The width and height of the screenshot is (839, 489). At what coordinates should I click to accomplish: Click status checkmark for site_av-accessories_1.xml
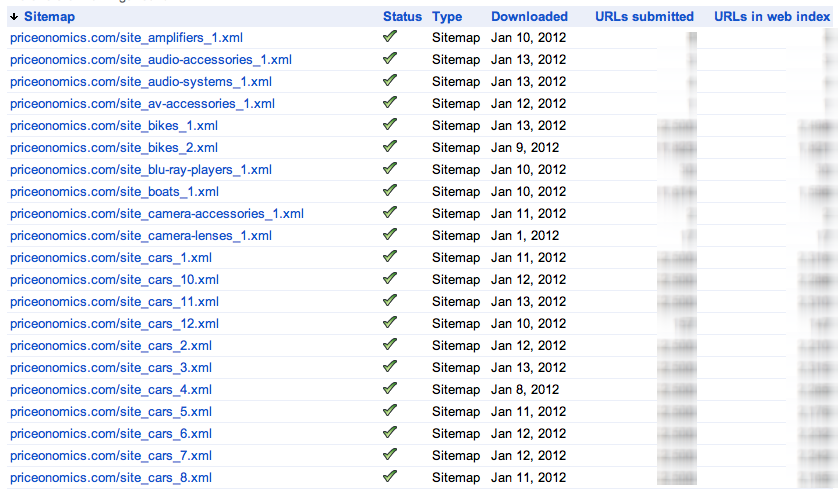click(x=390, y=102)
